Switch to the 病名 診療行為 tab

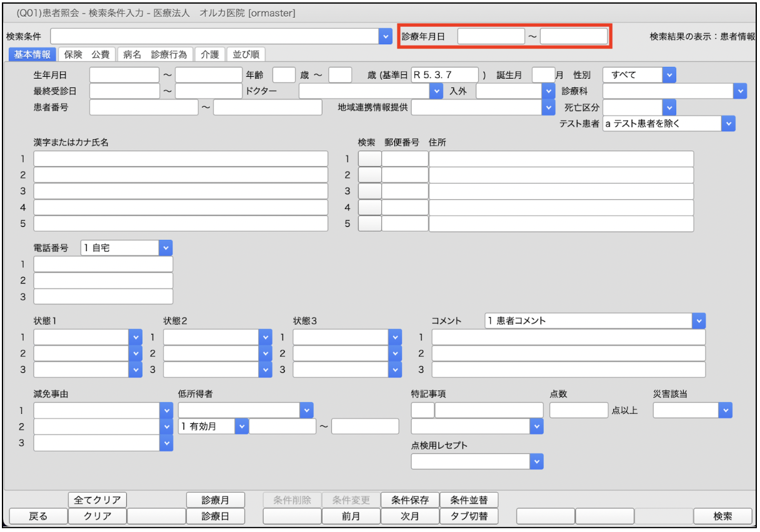tap(155, 54)
